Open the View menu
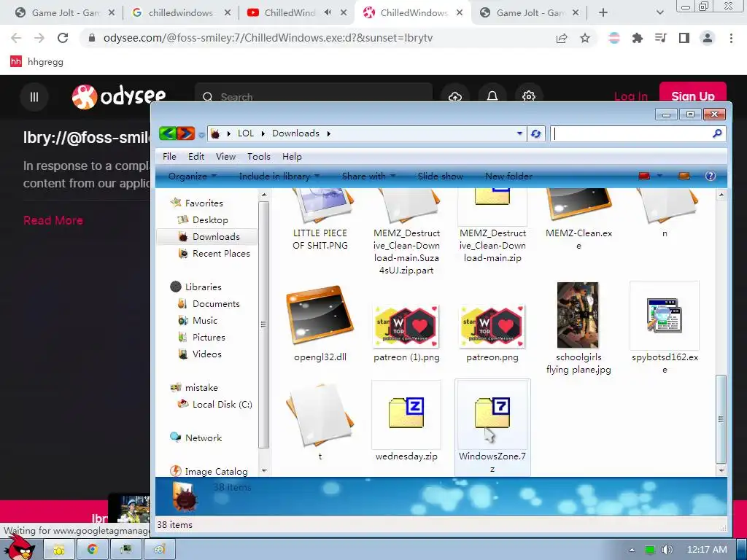 (x=225, y=157)
